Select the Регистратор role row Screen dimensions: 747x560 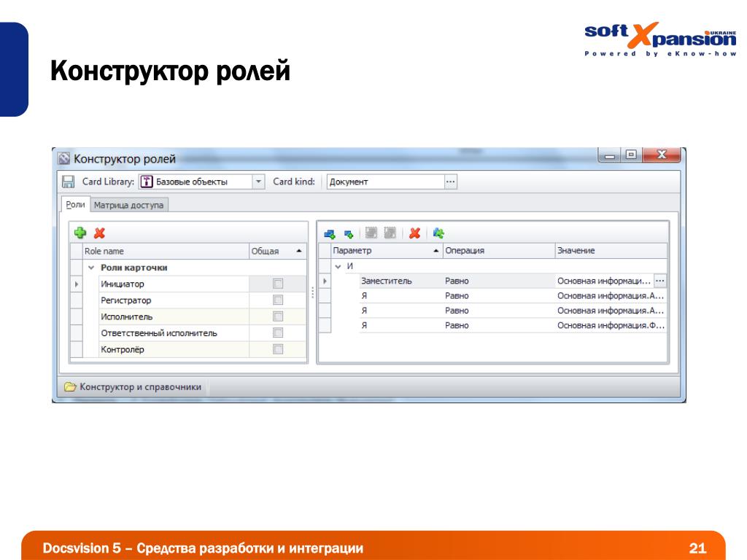(x=174, y=300)
